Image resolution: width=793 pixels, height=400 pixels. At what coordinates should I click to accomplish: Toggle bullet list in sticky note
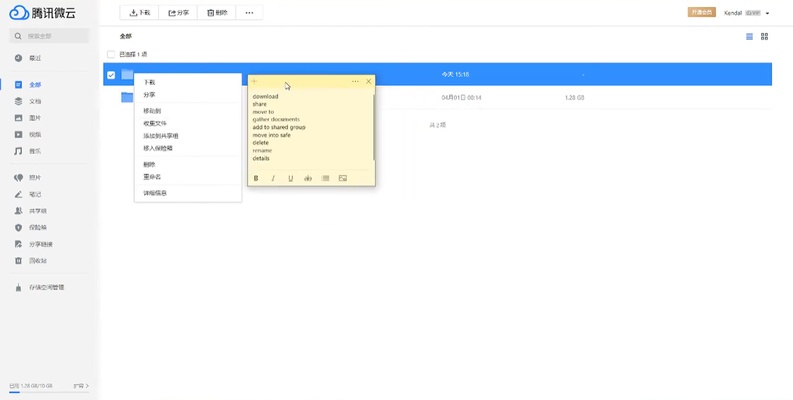pos(325,178)
